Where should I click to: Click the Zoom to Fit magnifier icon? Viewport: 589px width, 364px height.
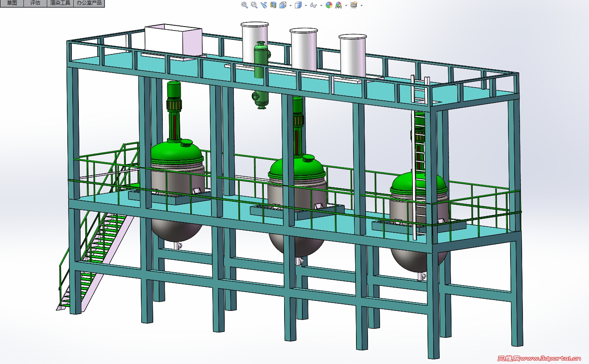(245, 5)
